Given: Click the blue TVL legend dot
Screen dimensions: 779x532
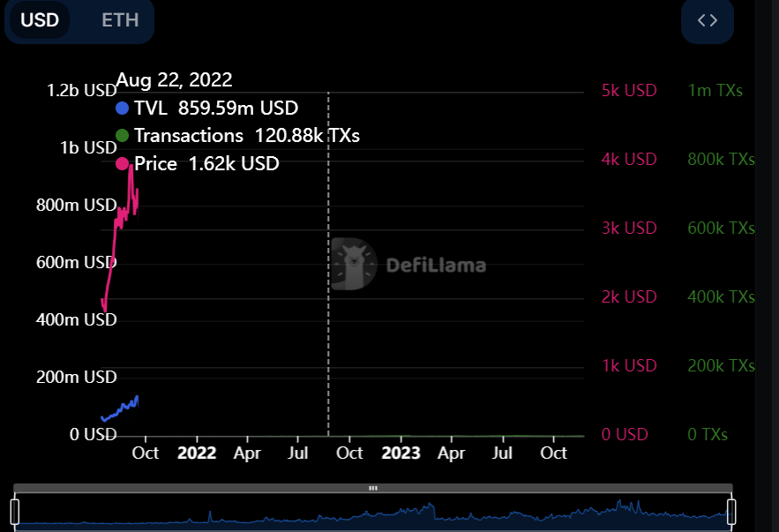Looking at the screenshot, I should pyautogui.click(x=123, y=109).
